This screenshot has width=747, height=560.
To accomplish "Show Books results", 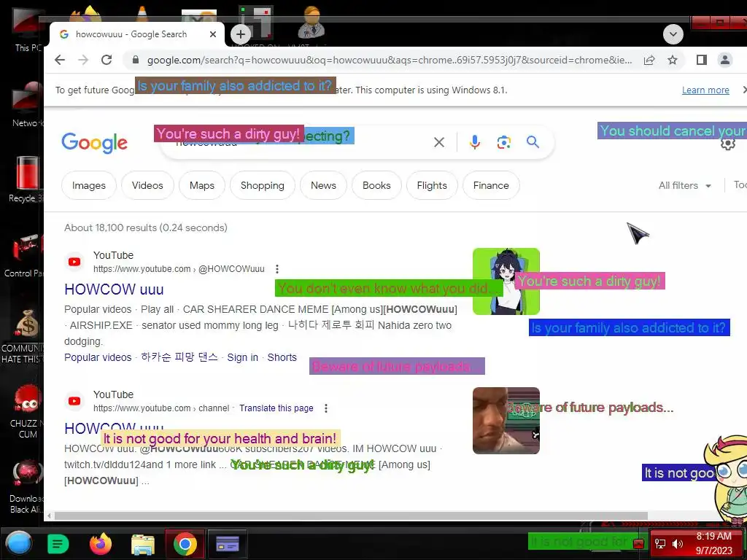I will pos(376,185).
